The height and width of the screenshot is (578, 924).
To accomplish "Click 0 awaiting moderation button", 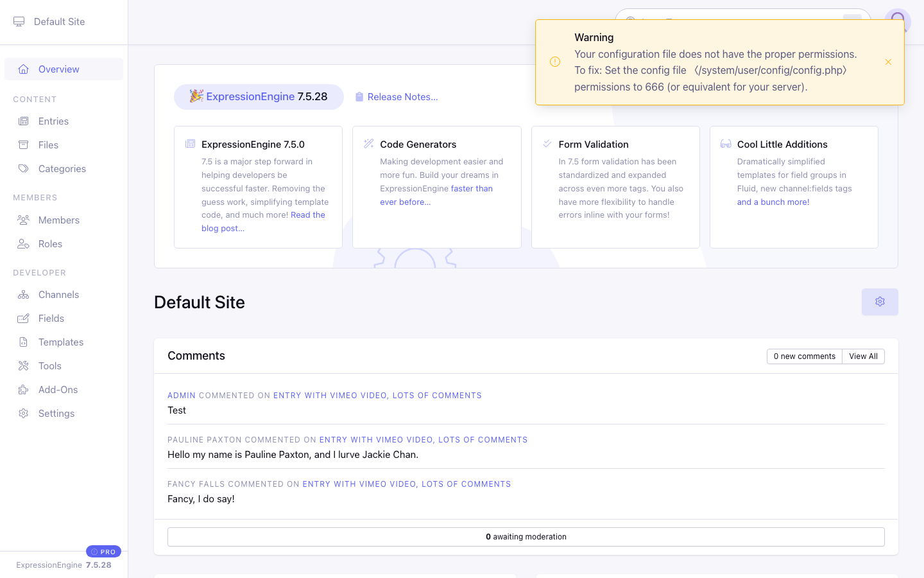I will pos(526,537).
